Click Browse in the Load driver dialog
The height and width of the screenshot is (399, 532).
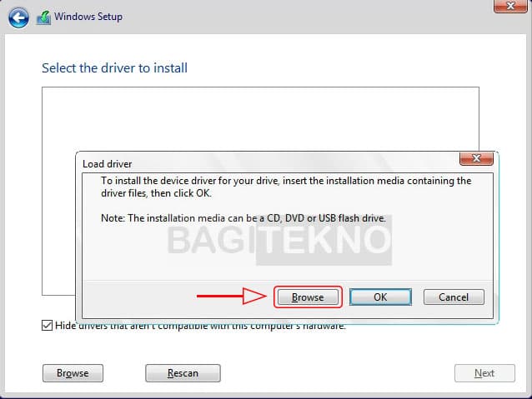point(308,297)
